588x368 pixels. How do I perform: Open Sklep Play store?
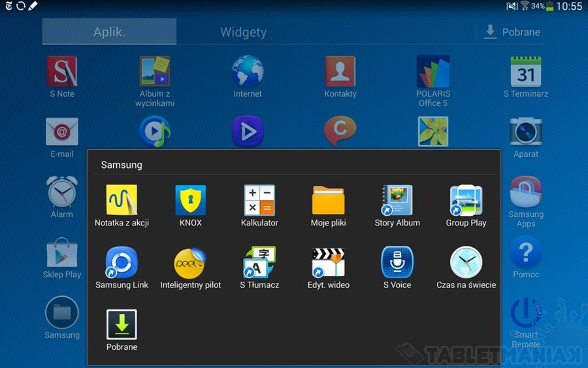point(62,252)
